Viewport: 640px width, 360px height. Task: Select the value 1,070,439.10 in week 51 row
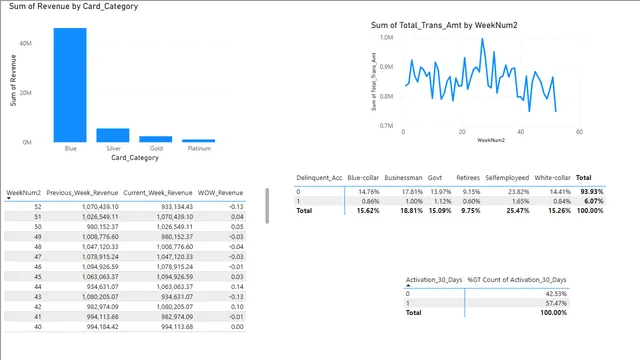point(175,217)
